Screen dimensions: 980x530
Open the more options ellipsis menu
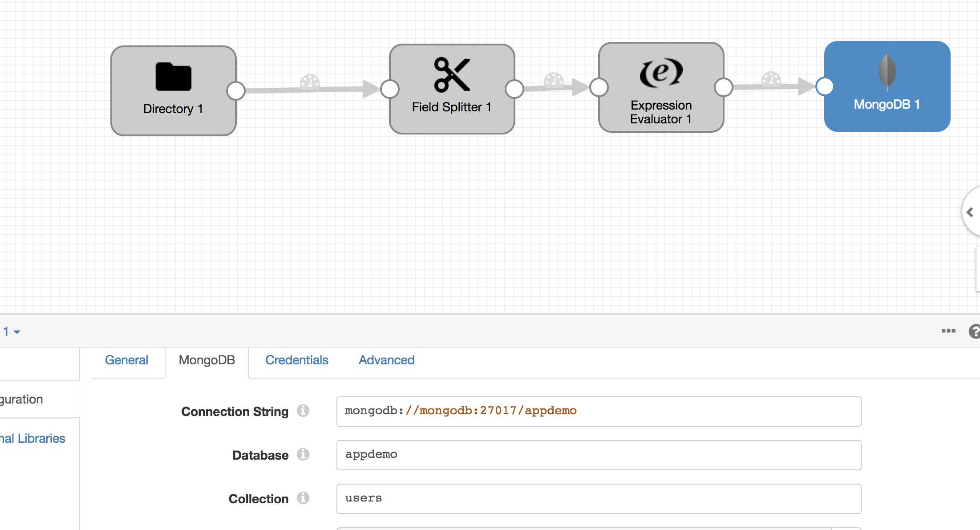point(948,330)
